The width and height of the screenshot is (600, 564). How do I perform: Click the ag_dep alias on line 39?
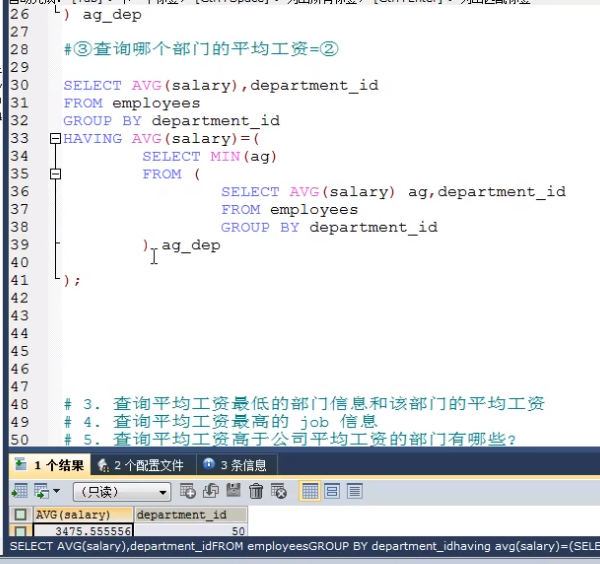(x=191, y=246)
